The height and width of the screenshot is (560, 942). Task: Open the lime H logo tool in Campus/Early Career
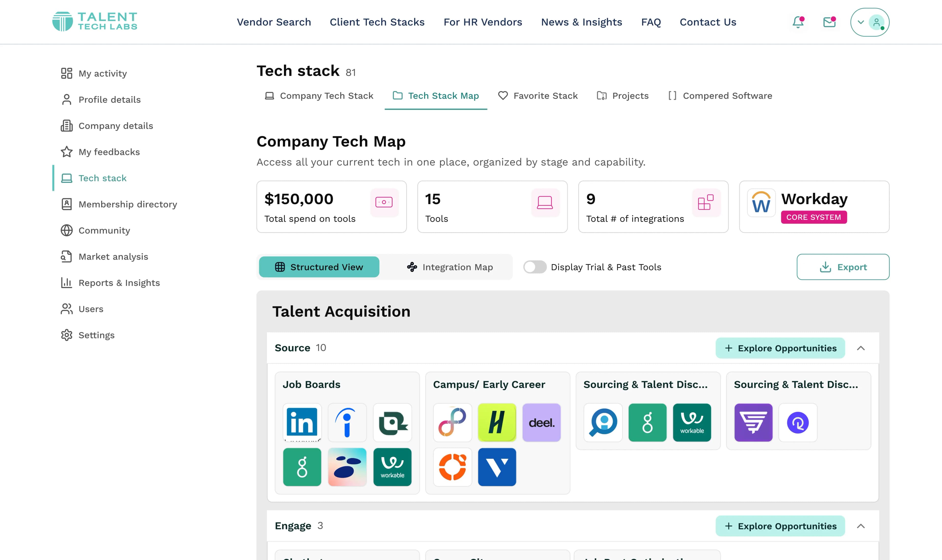(497, 422)
